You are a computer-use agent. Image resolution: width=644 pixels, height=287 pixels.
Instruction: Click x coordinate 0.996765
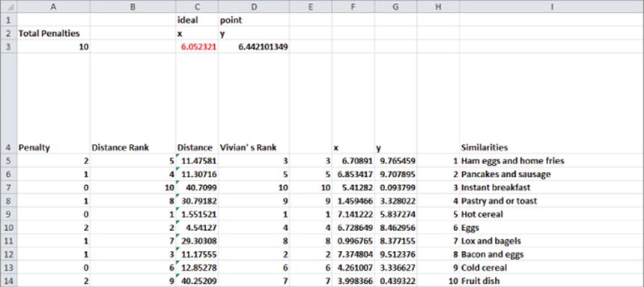click(353, 241)
